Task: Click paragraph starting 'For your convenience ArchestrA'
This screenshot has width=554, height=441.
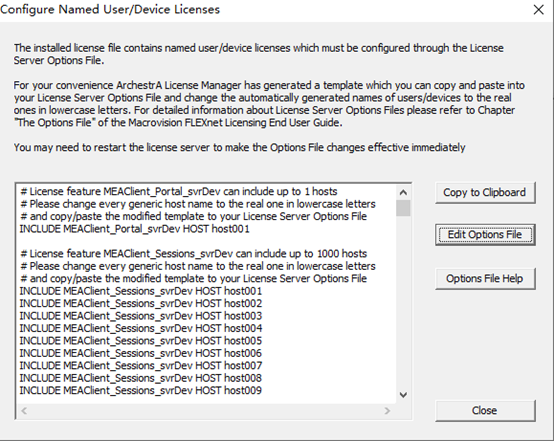Action: click(x=269, y=104)
